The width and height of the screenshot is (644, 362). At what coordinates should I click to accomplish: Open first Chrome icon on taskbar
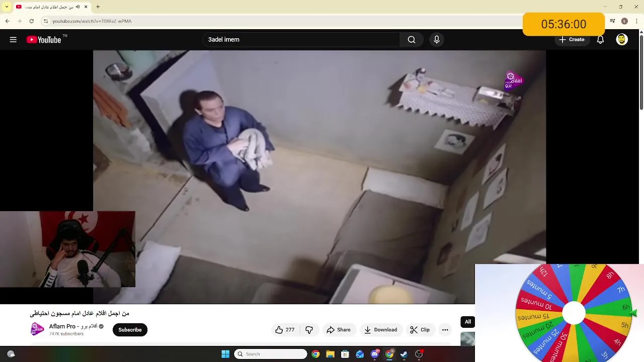(315, 354)
